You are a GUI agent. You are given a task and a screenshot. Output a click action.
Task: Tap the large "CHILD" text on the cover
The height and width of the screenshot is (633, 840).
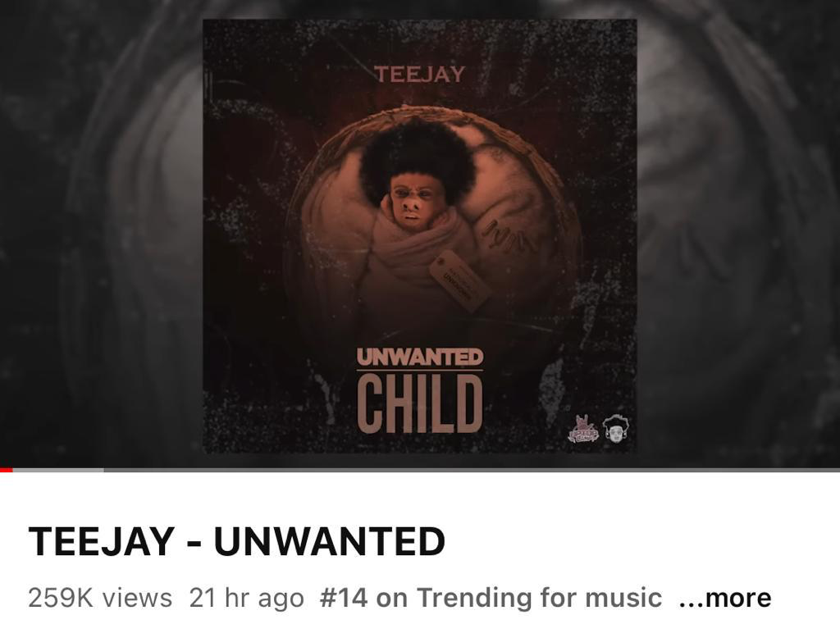pos(420,403)
